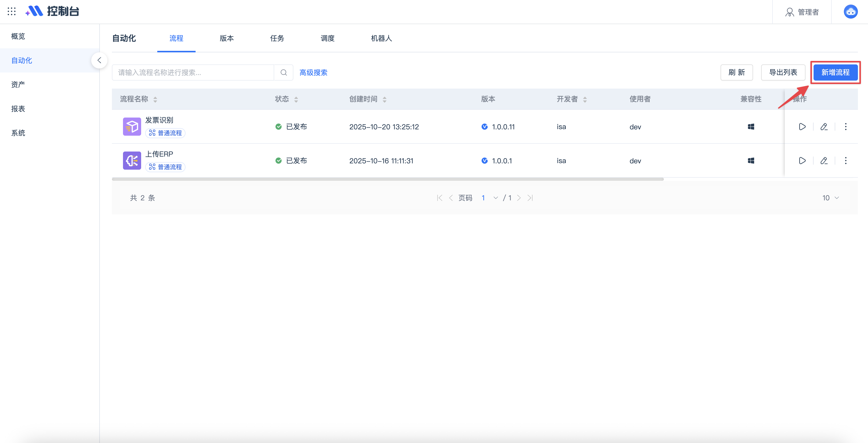
Task: Run the 发票识别 process with play icon
Action: (x=802, y=127)
